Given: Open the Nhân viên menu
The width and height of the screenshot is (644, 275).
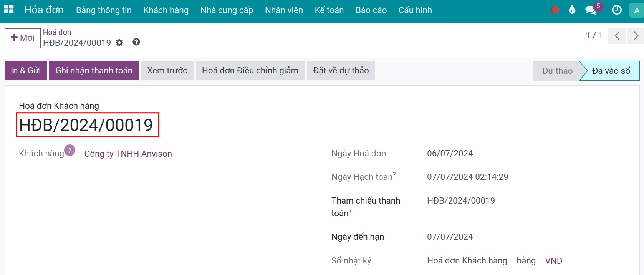Looking at the screenshot, I should click(284, 10).
